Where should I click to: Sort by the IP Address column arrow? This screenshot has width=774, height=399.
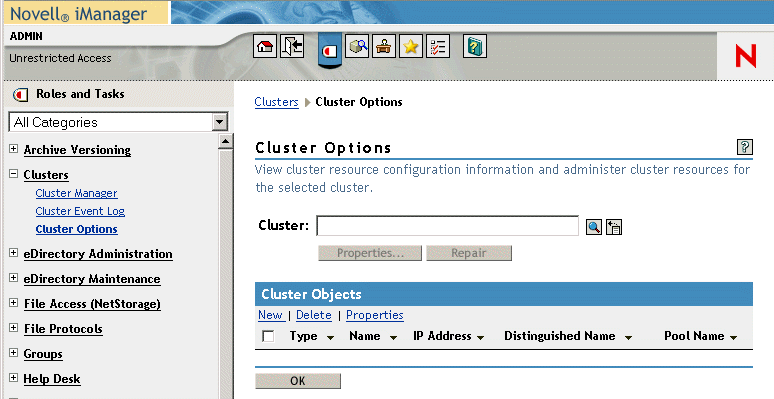click(480, 338)
